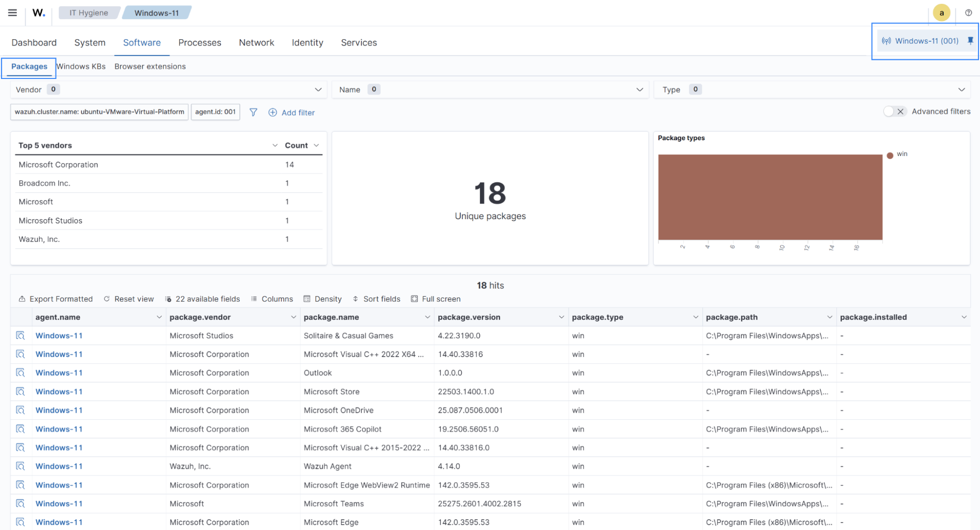Viewport: 980px width, 530px height.
Task: Click the Add filter button
Action: coord(292,112)
